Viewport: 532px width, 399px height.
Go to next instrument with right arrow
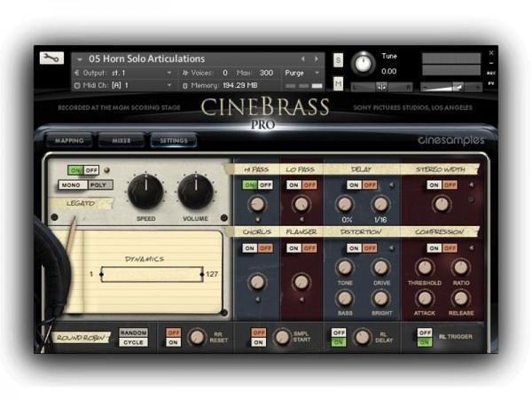pyautogui.click(x=317, y=59)
